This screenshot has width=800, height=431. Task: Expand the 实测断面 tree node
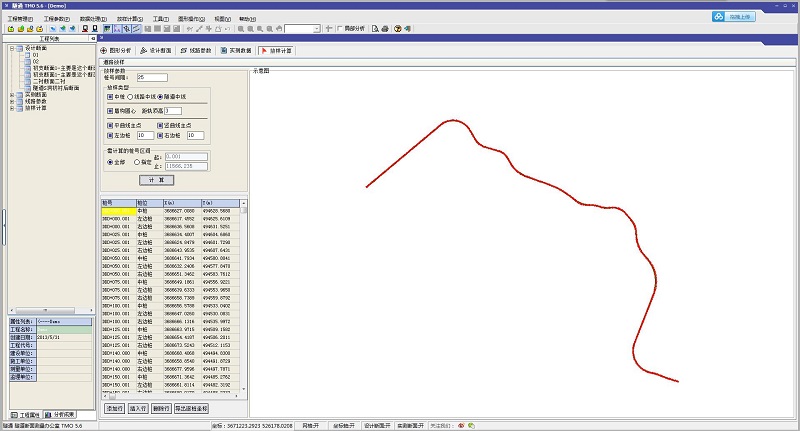[x=12, y=95]
